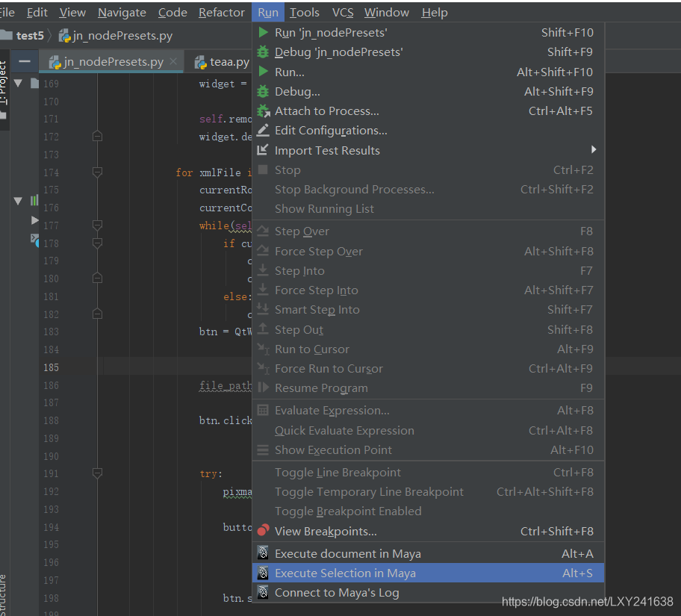Click the Maya icon beside Execute Selection
Image resolution: width=681 pixels, height=616 pixels.
pyautogui.click(x=263, y=573)
